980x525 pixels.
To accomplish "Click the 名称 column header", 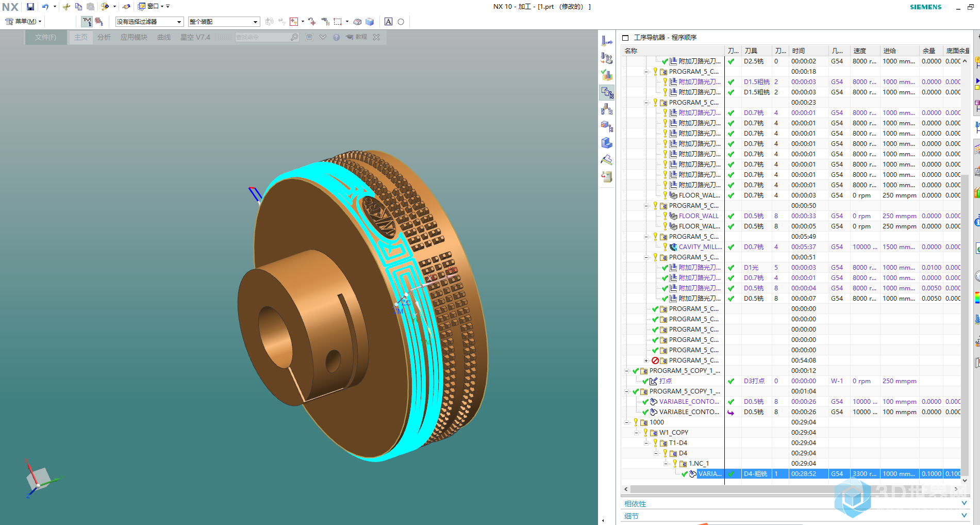I will pos(673,51).
